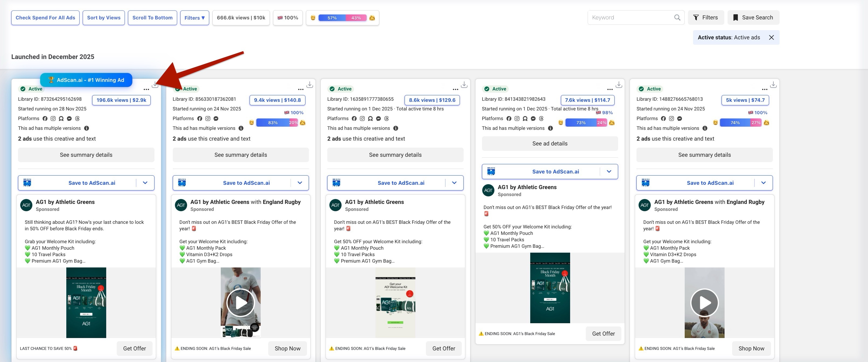Open See ad details on the fourth card
The width and height of the screenshot is (868, 362).
coord(550,143)
